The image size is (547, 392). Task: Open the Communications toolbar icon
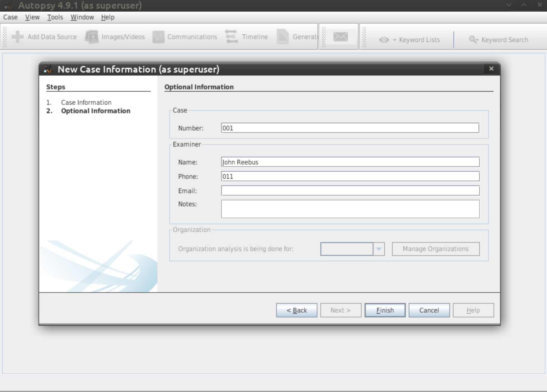click(159, 37)
